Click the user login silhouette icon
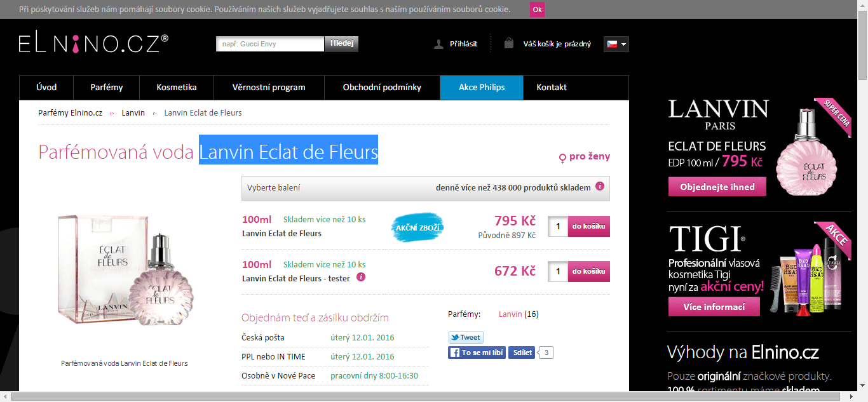Viewport: 868px width, 402px height. point(438,44)
